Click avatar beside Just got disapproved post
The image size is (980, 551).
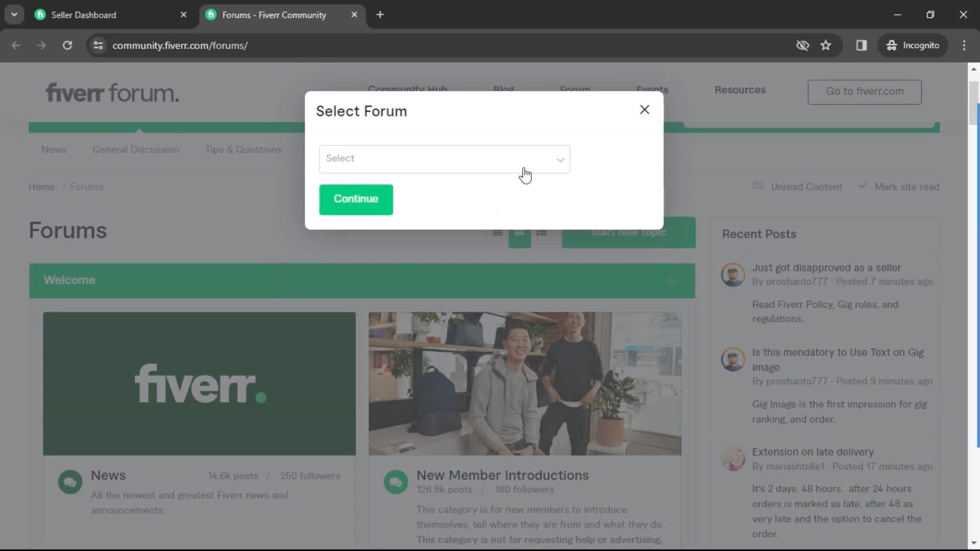coord(733,274)
